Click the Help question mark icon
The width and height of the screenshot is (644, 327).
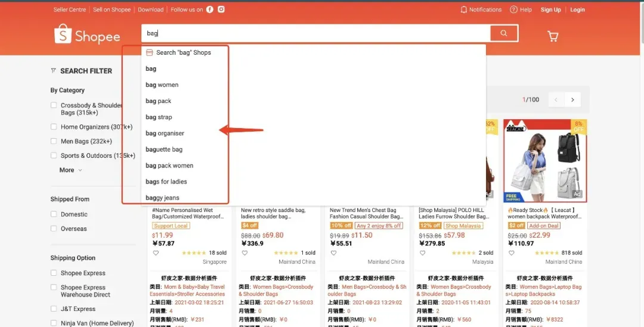513,10
